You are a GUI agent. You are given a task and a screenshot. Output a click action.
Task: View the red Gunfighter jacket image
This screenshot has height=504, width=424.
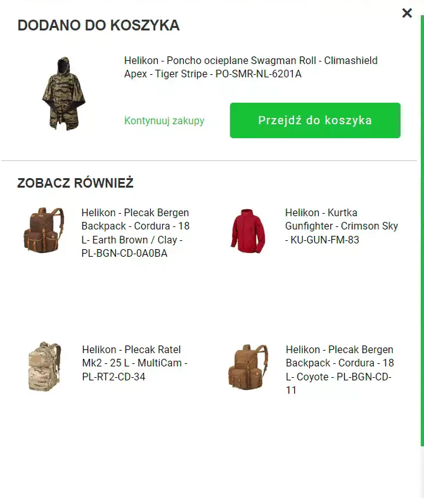[x=248, y=231]
